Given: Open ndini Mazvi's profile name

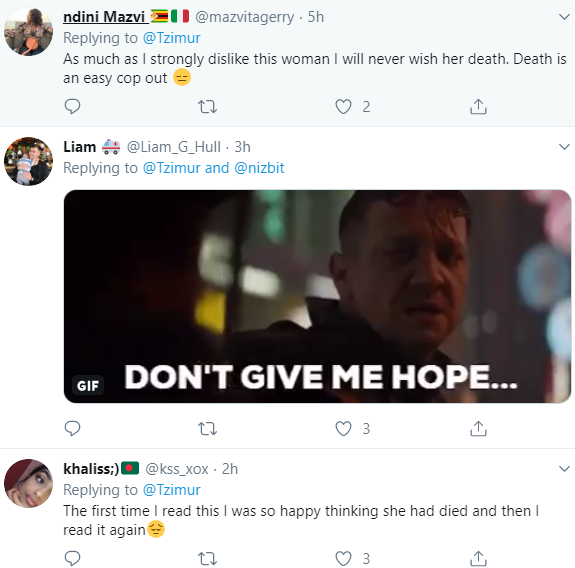Looking at the screenshot, I should coord(104,17).
